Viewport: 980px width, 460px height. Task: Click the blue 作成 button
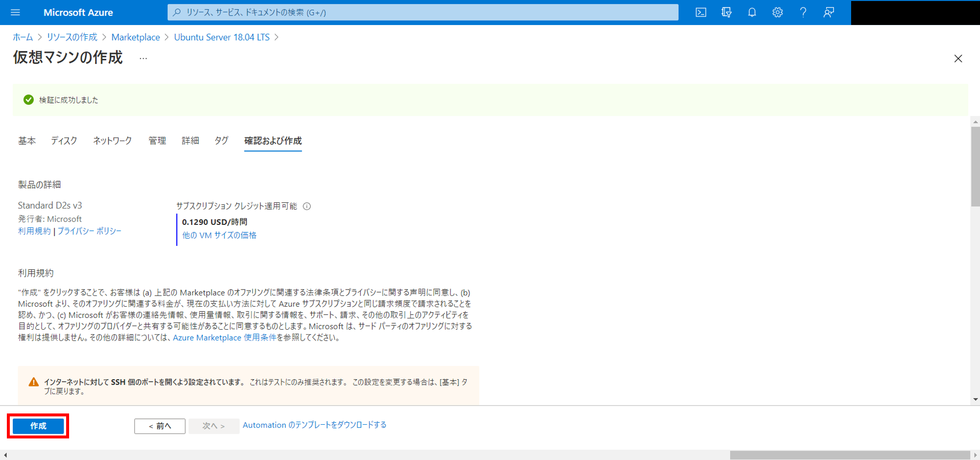(x=38, y=426)
